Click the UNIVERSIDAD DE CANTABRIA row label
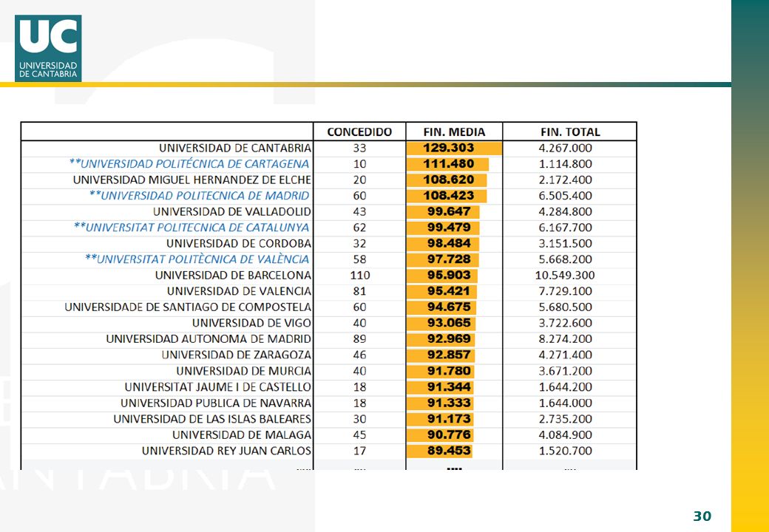 click(x=235, y=148)
